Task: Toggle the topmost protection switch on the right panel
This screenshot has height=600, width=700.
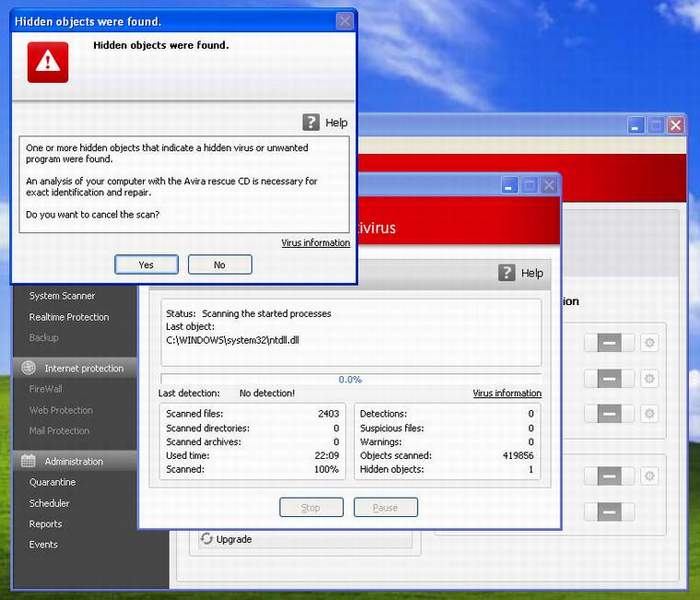Action: [609, 343]
